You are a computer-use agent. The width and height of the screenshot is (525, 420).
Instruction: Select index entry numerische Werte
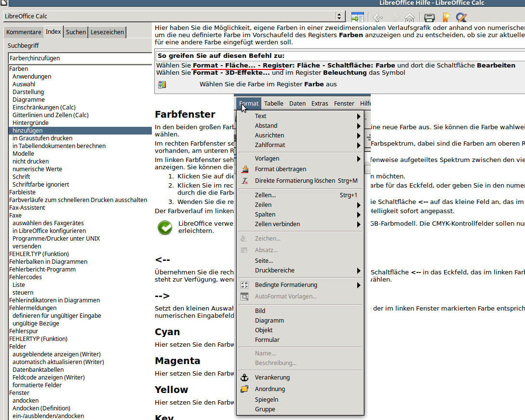click(37, 169)
